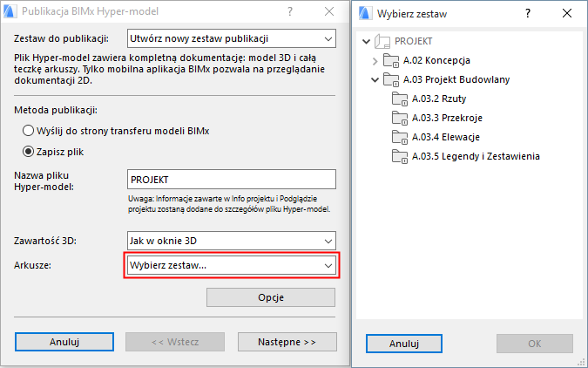Click the ArchiCAD icon in Wybierz zestaw title bar
The height and width of the screenshot is (368, 588).
[x=365, y=14]
